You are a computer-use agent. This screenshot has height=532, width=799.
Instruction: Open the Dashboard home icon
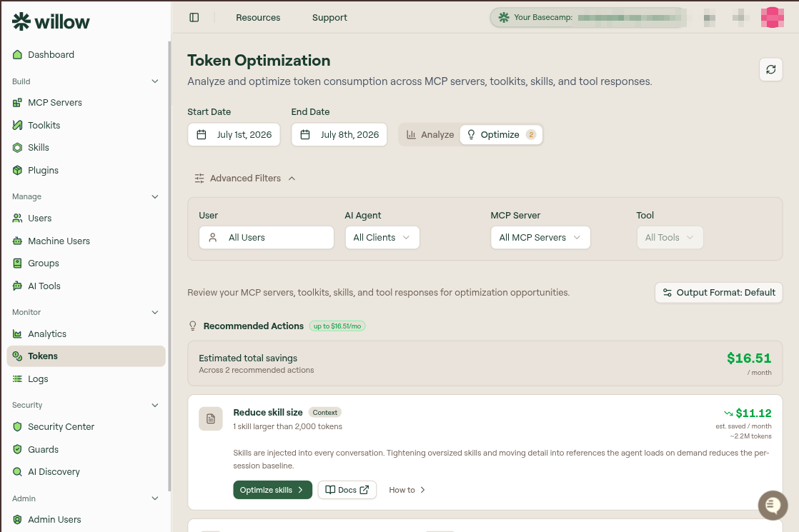[x=17, y=54]
